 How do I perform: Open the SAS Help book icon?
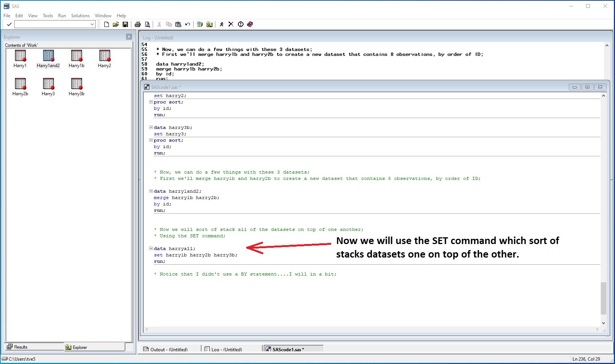pyautogui.click(x=250, y=24)
